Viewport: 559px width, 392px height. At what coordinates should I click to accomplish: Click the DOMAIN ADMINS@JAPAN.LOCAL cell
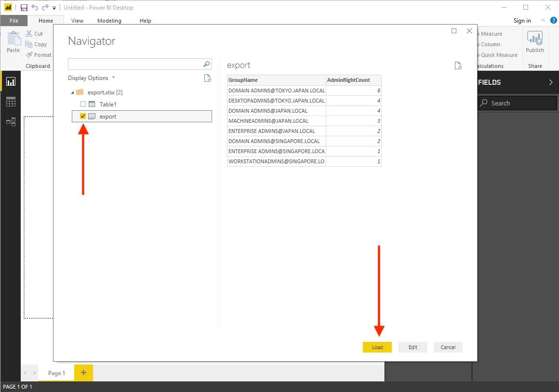click(x=276, y=111)
